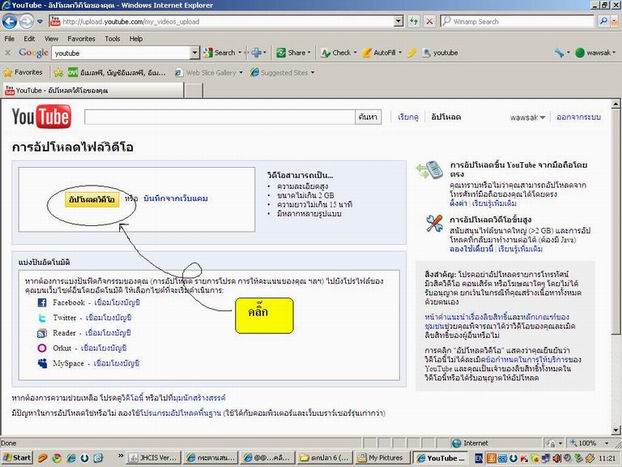The image size is (622, 467).
Task: Click the ออกจากระบบ sign out link
Action: point(578,117)
